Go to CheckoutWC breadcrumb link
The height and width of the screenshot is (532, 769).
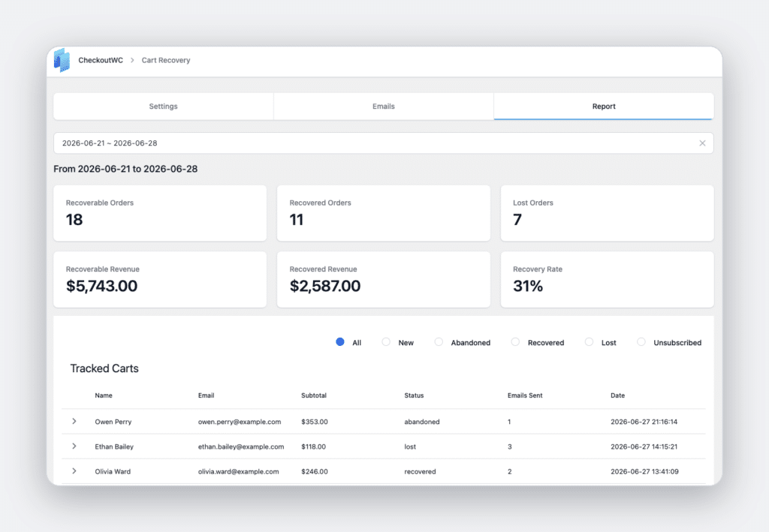101,60
